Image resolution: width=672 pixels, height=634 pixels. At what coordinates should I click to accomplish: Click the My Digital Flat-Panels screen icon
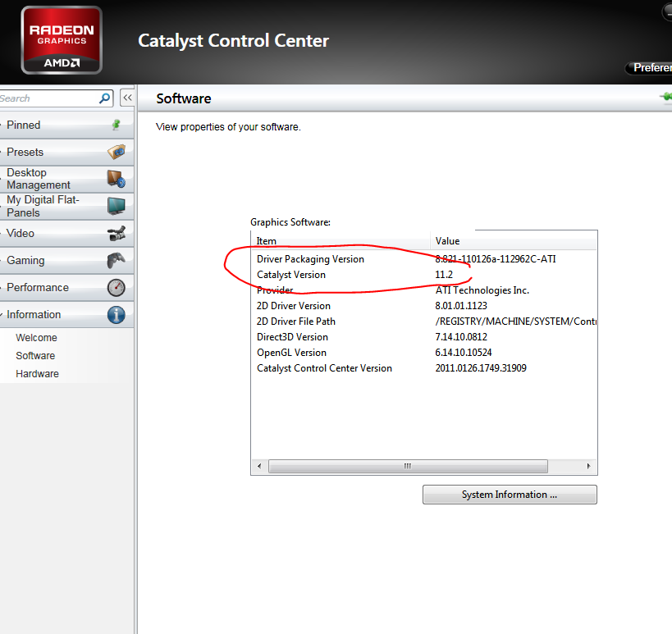(117, 206)
